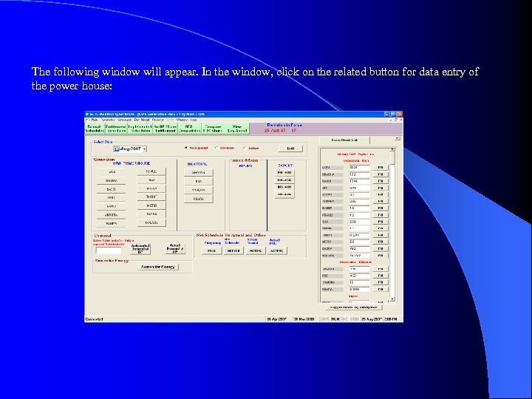Click the Compare ETC Share toolbar button
This screenshot has width=532, height=399.
pos(213,129)
